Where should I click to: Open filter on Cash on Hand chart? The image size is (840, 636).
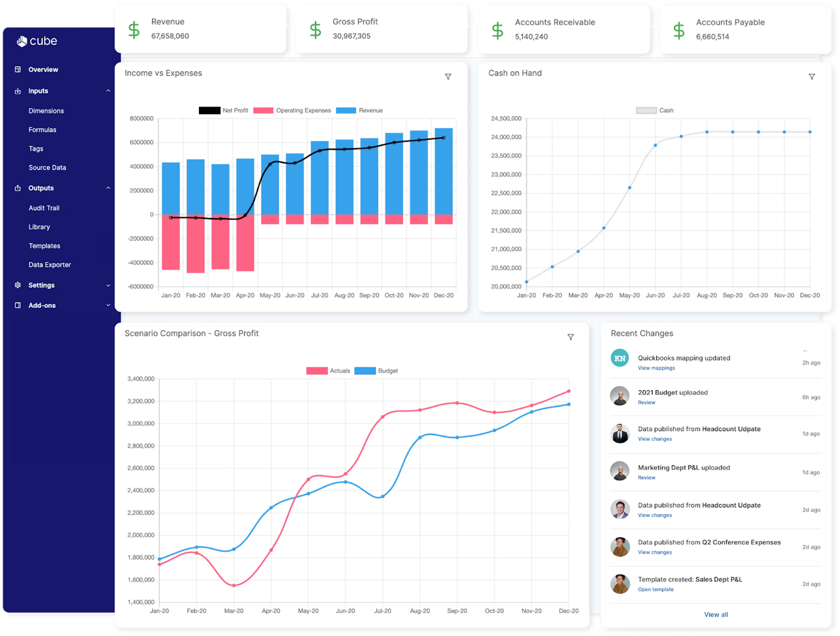tap(812, 77)
